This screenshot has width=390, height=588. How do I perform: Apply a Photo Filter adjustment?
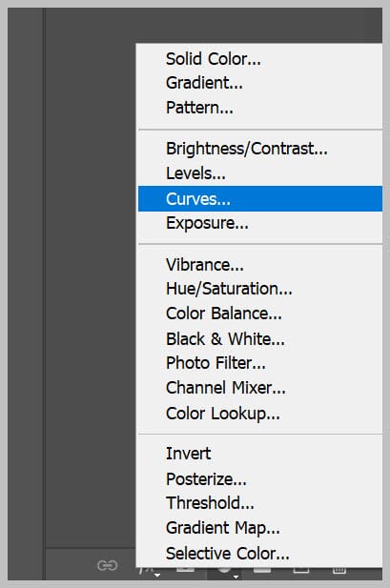(259, 363)
